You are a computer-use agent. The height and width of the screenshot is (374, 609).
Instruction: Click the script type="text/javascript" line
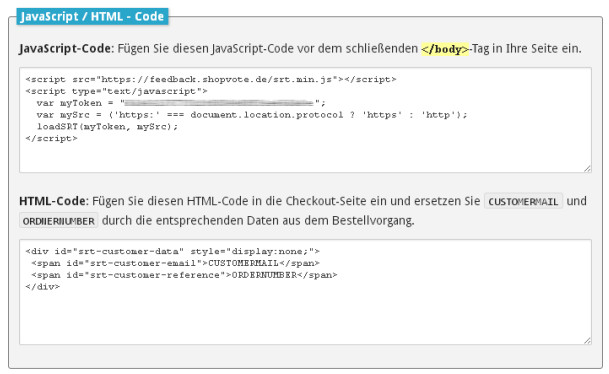tap(116, 91)
